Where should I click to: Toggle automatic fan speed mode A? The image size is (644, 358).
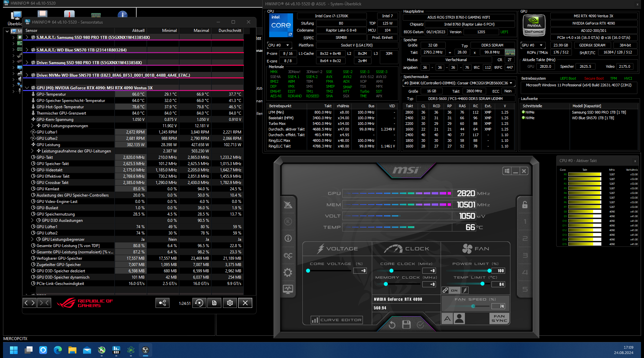point(448,319)
